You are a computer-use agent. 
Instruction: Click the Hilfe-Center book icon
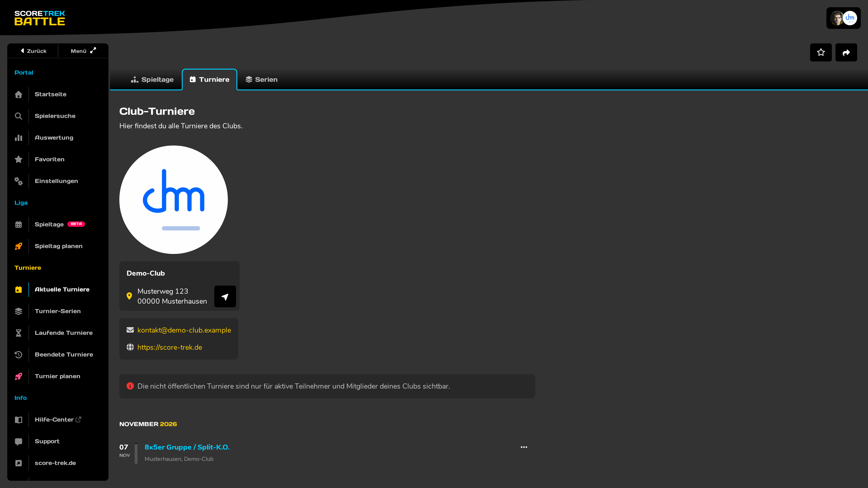coord(19,420)
